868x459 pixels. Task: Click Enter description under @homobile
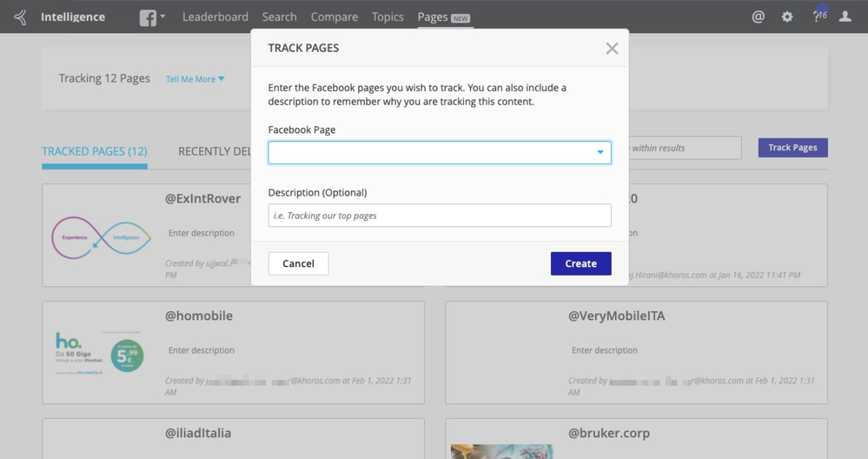click(202, 350)
